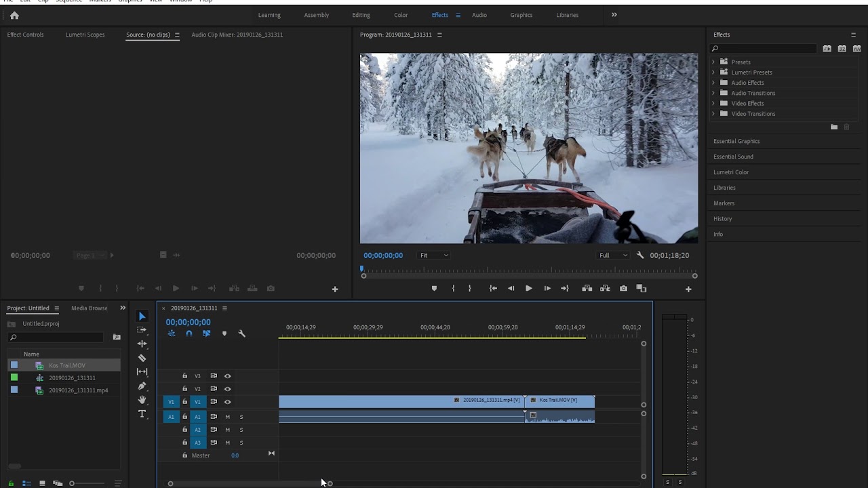Open the Lumetri Color panel
868x488 pixels.
tap(731, 172)
